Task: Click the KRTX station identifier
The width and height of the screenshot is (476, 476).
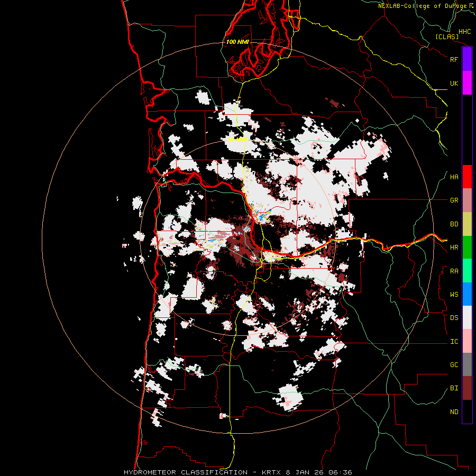Action: coord(272,472)
